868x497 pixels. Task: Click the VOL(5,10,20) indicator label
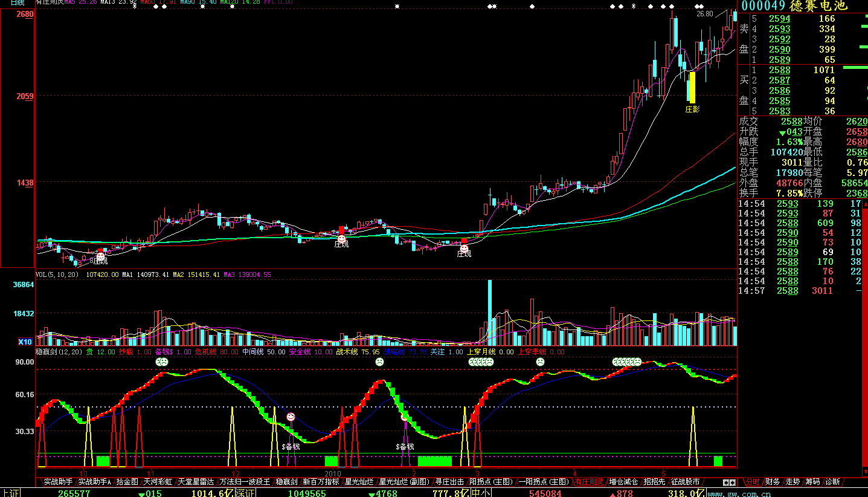(x=58, y=274)
